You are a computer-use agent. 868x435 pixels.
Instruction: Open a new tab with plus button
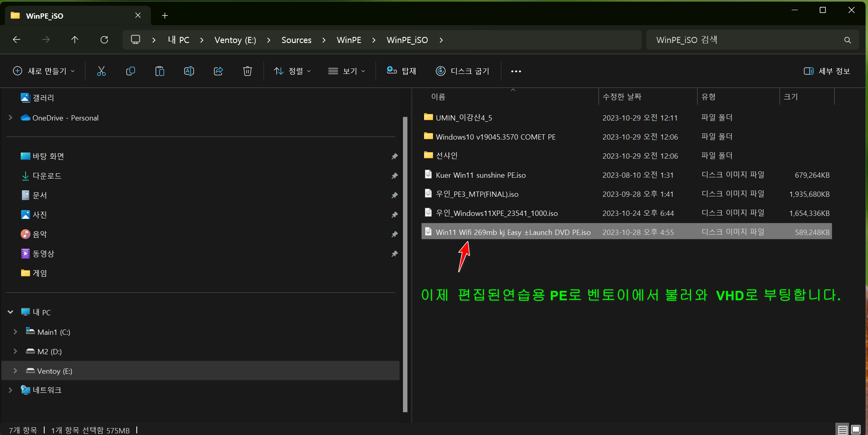click(165, 15)
